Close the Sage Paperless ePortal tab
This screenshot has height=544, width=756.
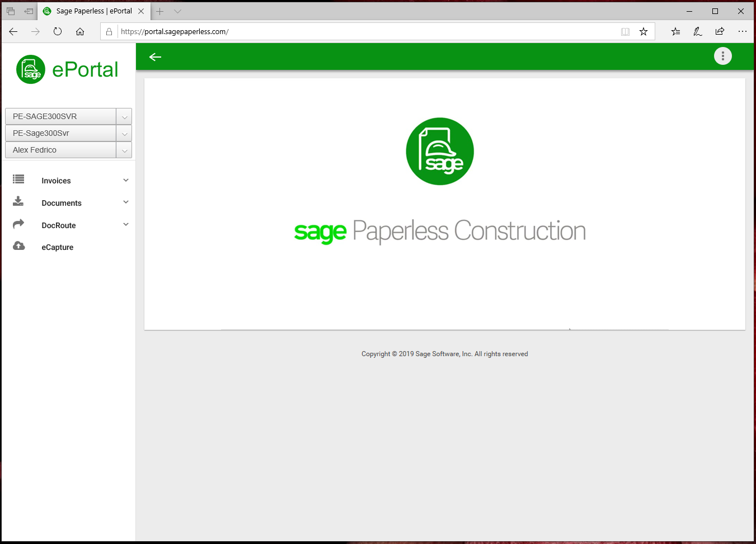(x=141, y=11)
